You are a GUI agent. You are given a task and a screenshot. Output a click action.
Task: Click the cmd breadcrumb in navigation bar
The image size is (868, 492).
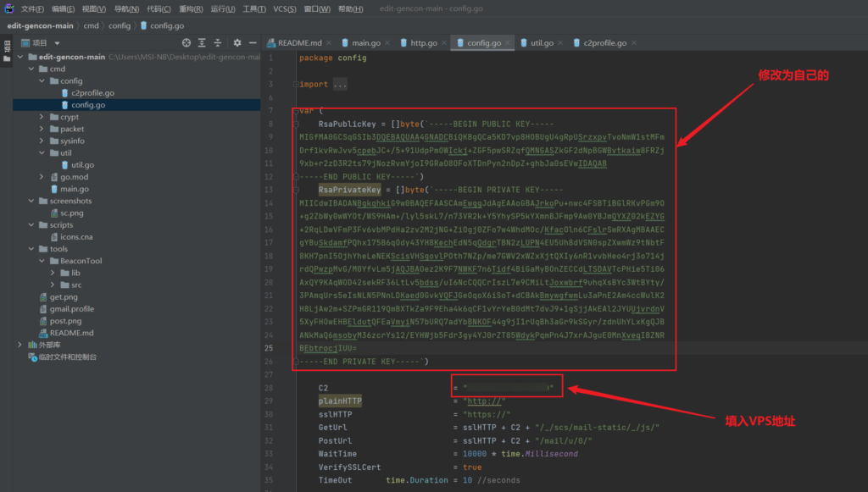point(92,26)
